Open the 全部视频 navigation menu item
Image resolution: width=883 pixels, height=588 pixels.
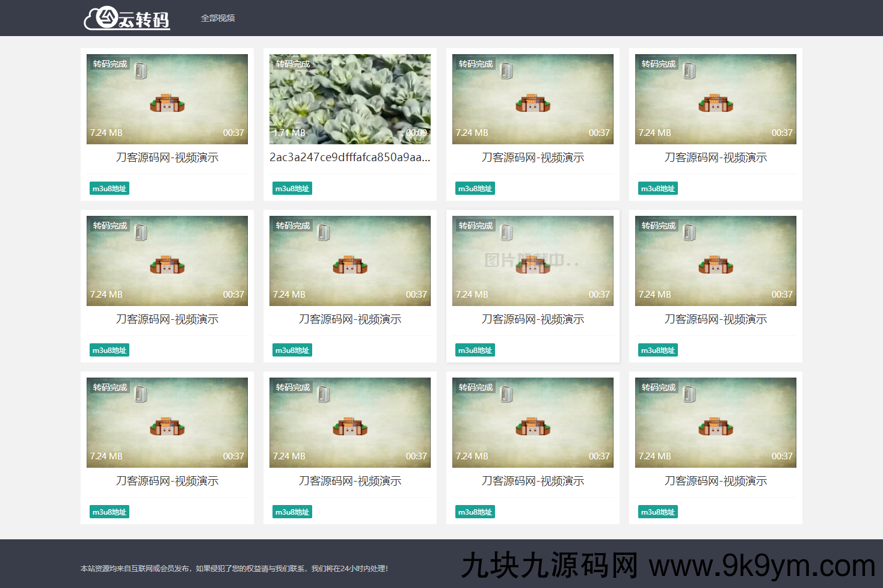tap(218, 19)
